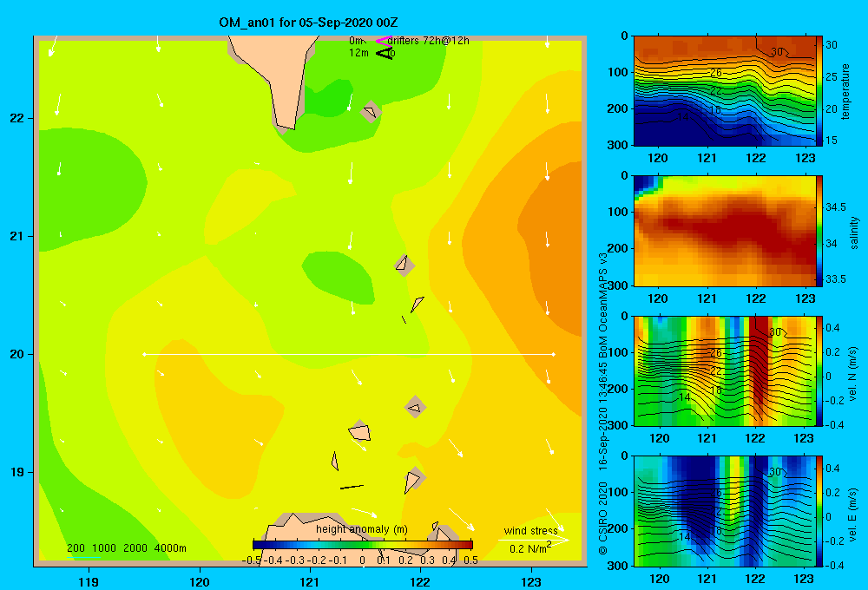This screenshot has height=590, width=868.
Task: Click the 'height anomaly (m)' label
Action: pos(362,529)
